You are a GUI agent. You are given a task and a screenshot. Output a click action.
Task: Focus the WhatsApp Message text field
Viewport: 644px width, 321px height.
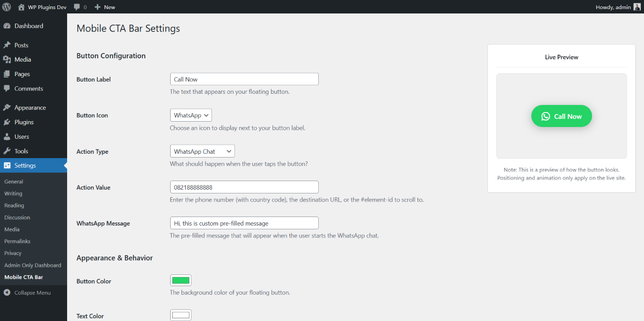[244, 223]
